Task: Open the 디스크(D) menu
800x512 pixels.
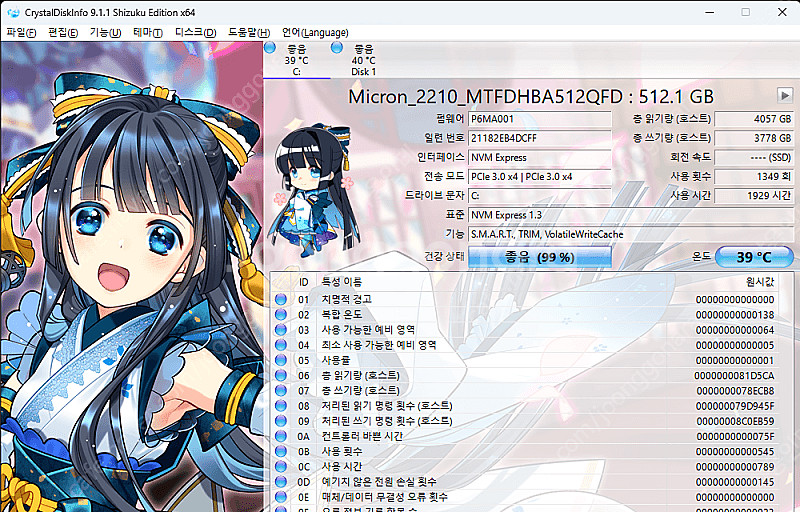Action: 195,33
